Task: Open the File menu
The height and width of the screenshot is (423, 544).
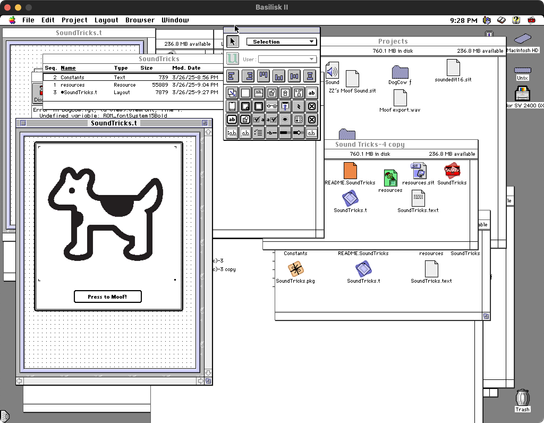Action: click(28, 20)
